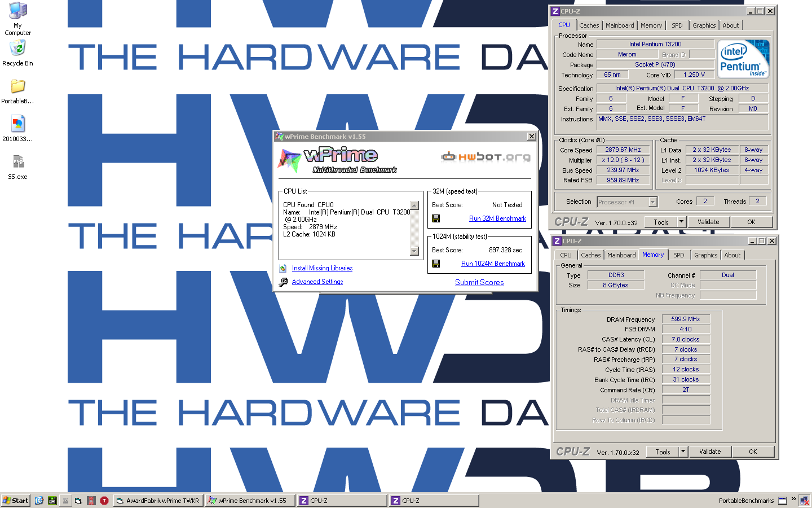812x508 pixels.
Task: Click the Core Speed value 2879.67 MHz
Action: tap(623, 150)
